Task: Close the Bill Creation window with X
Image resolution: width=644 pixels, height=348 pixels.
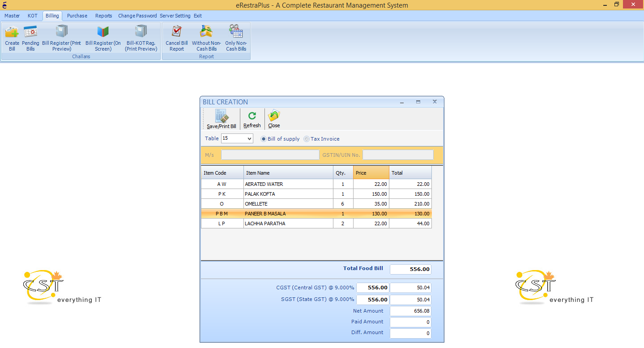Action: pyautogui.click(x=435, y=102)
